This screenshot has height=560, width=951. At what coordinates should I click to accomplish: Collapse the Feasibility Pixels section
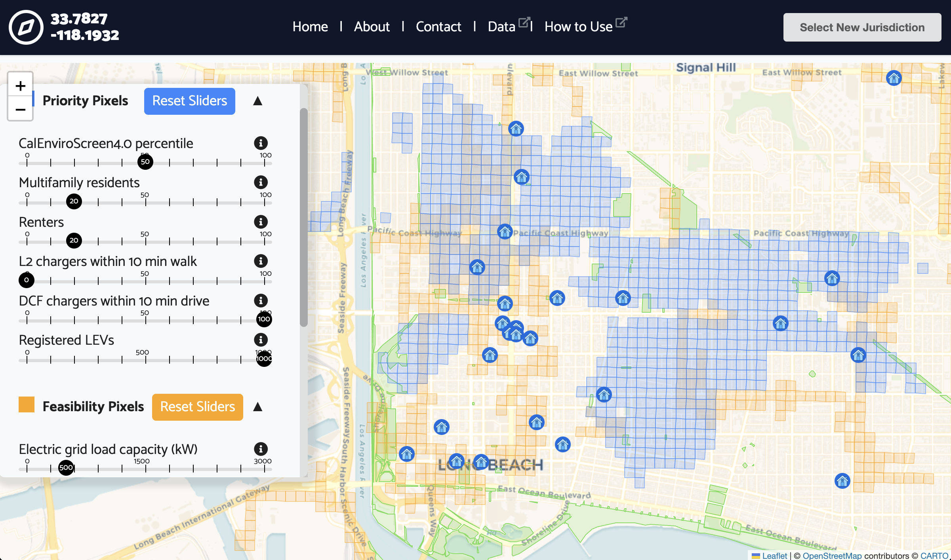pyautogui.click(x=257, y=407)
